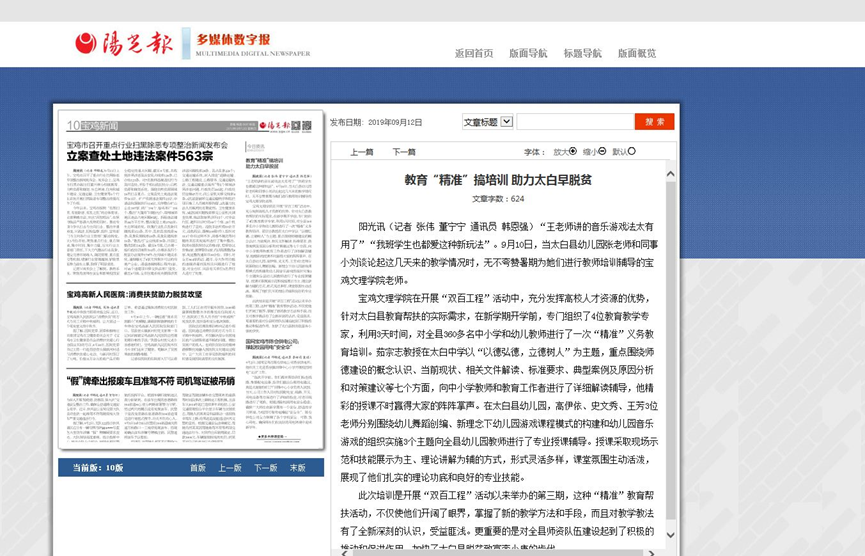Go to next article via 下一篇

(404, 152)
